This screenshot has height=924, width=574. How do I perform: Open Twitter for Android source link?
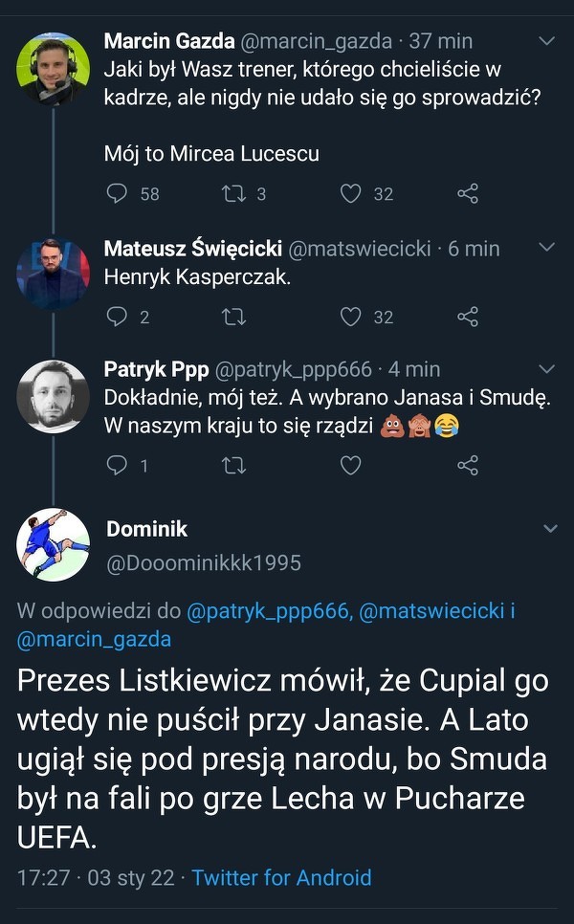point(281,877)
